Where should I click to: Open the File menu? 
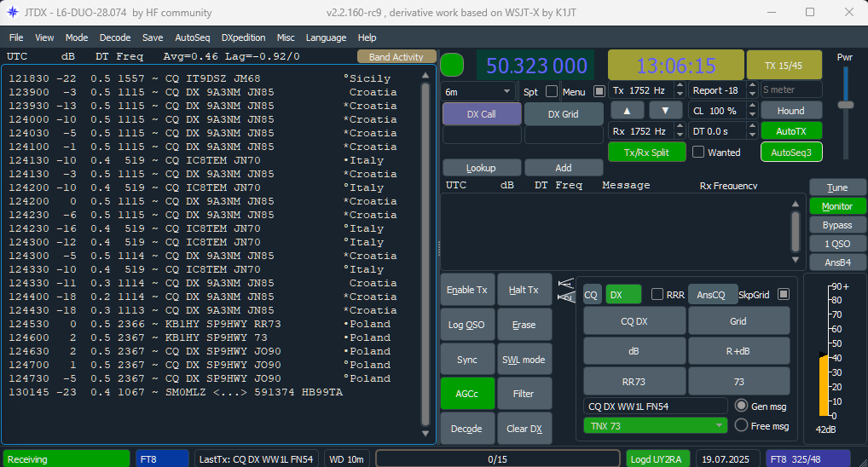(16, 37)
